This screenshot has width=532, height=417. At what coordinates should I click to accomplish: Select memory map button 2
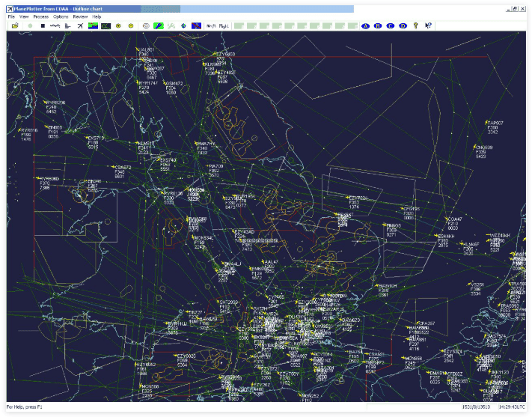[x=251, y=25]
